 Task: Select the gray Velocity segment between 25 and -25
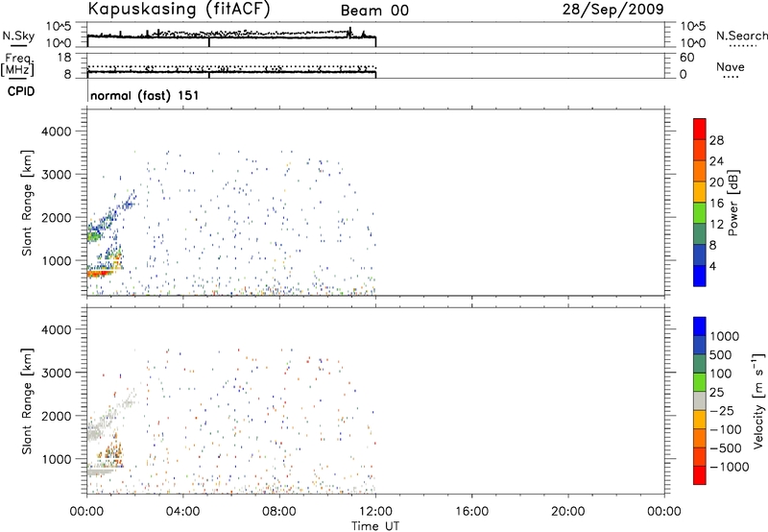tap(700, 400)
